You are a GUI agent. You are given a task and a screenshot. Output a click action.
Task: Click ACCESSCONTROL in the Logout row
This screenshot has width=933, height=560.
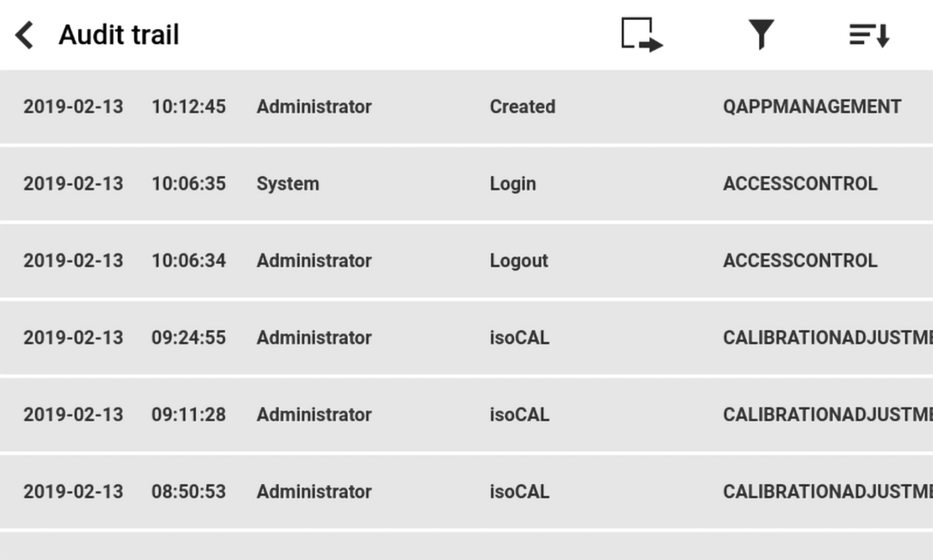[800, 261]
